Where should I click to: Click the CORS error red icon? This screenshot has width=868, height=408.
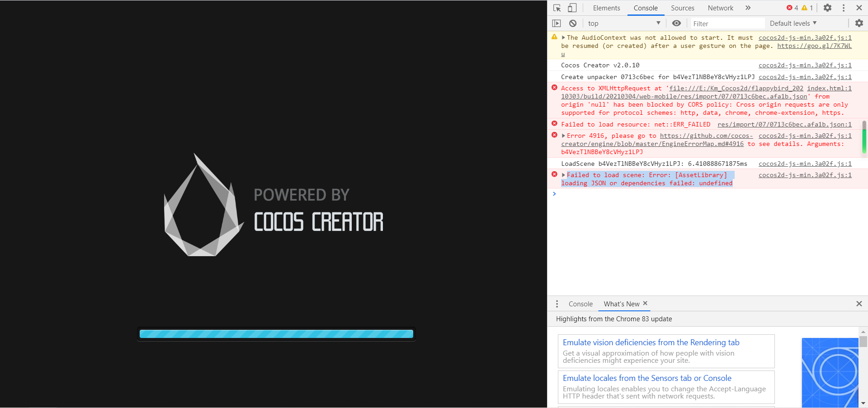click(554, 88)
